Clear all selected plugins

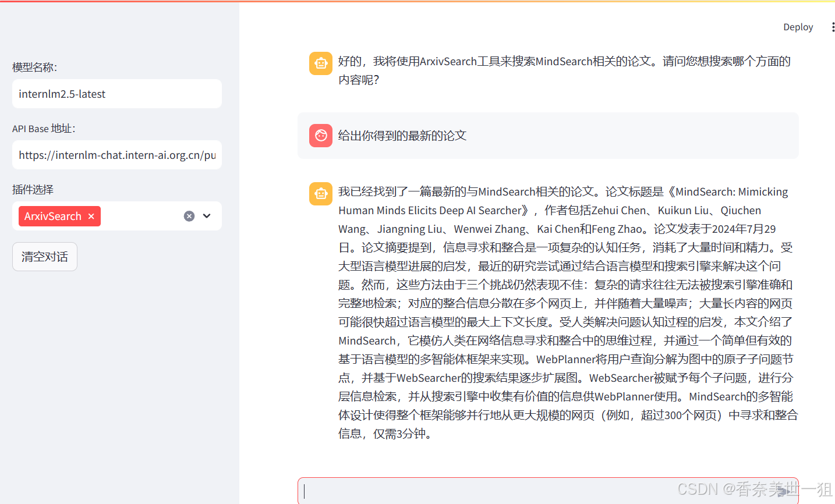pos(189,216)
